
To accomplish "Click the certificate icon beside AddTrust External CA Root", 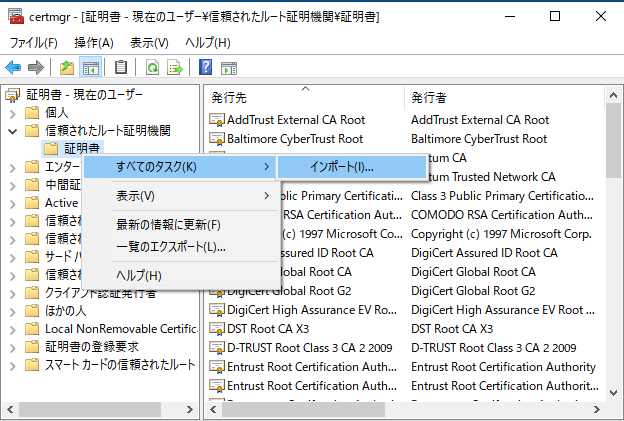I will [x=217, y=120].
